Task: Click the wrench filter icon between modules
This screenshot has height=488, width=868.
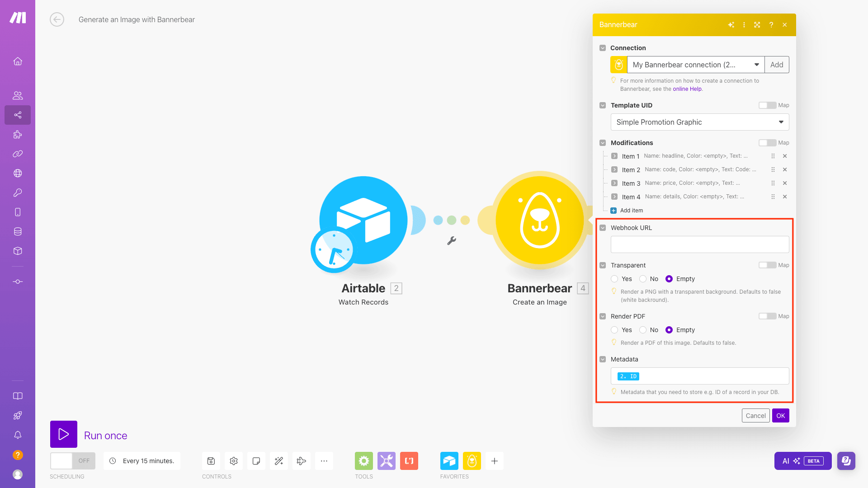Action: [451, 241]
